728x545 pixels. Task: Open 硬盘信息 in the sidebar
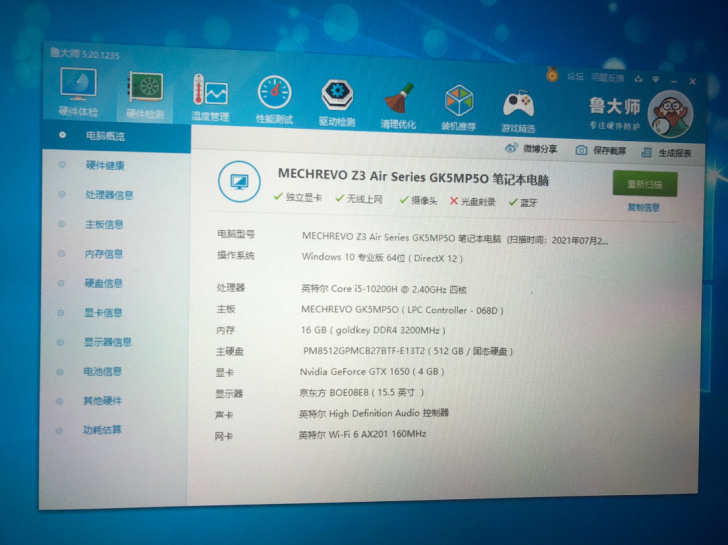tap(104, 283)
